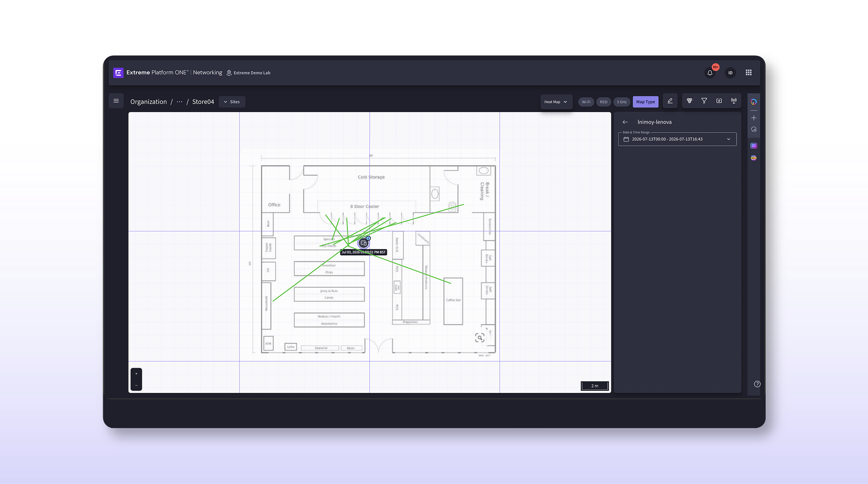Screen dimensions: 868x484
Task: Toggle the RSSI filter chip
Action: (604, 102)
